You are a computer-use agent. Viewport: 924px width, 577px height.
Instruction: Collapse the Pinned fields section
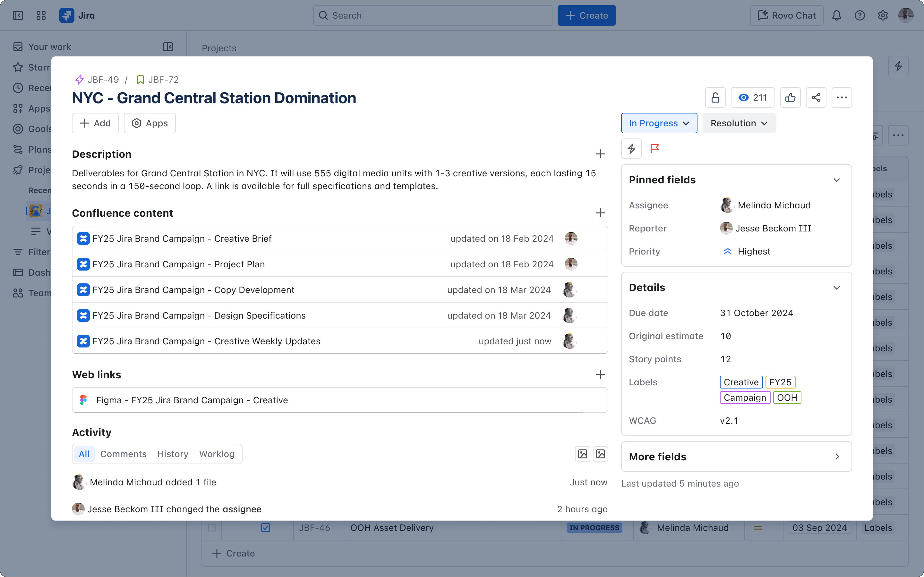pos(836,180)
